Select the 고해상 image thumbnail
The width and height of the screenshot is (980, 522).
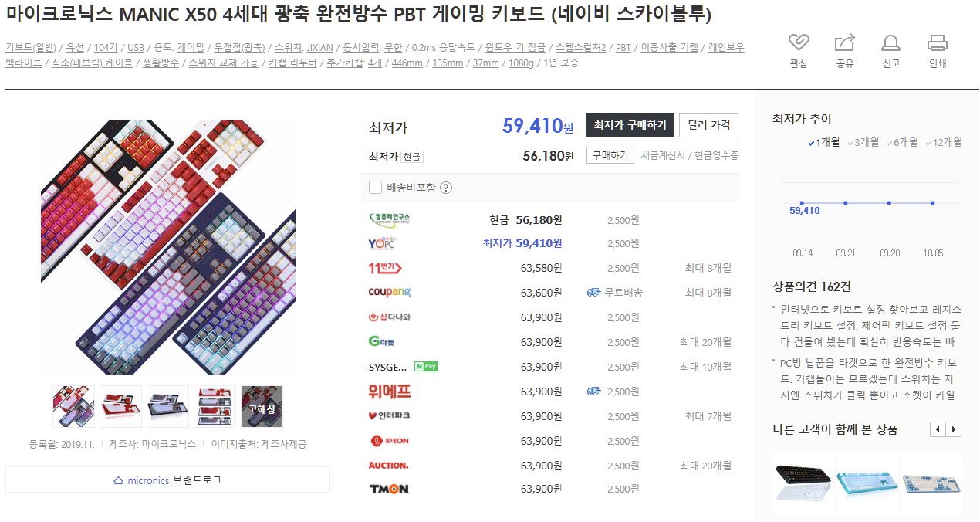tap(262, 406)
